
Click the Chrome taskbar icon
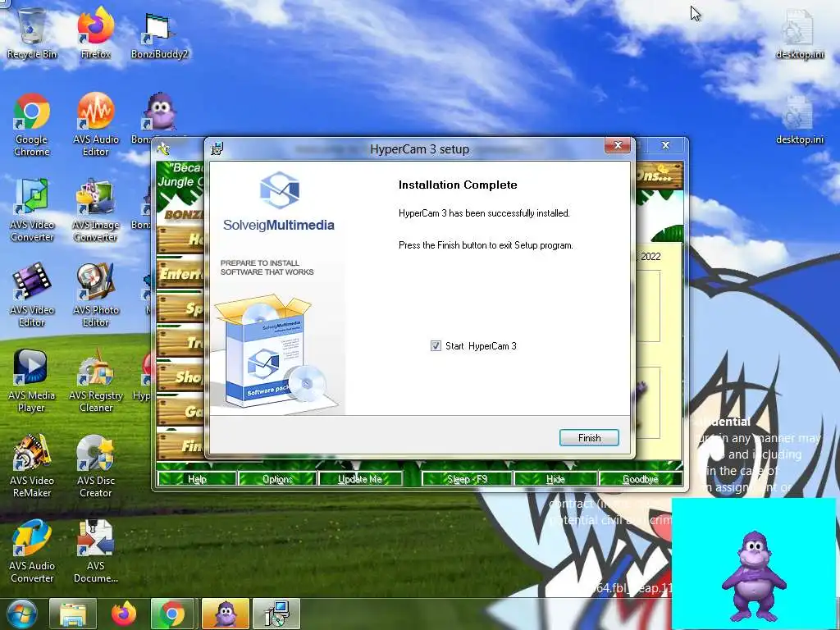coord(172,614)
